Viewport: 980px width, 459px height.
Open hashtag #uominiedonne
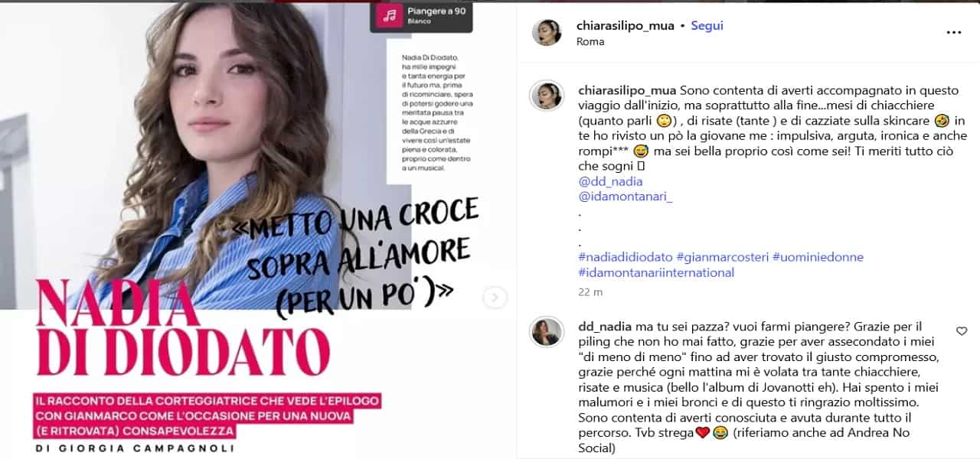[818, 257]
